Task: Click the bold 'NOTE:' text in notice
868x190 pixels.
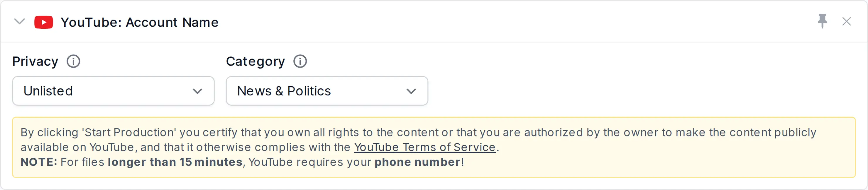Action: click(39, 162)
